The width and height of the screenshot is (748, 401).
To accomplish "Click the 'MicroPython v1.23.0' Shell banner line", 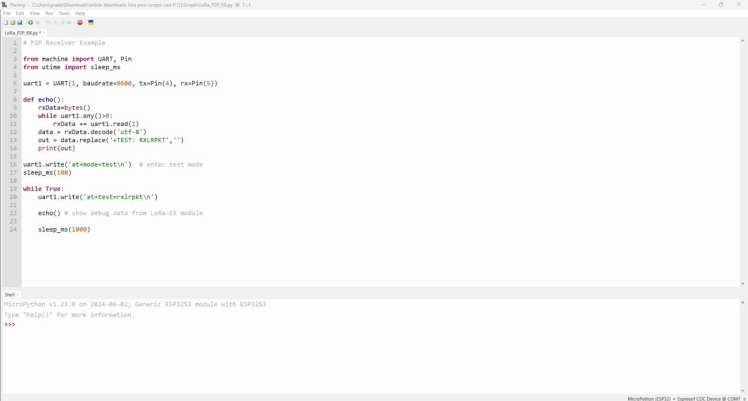I will coord(135,304).
